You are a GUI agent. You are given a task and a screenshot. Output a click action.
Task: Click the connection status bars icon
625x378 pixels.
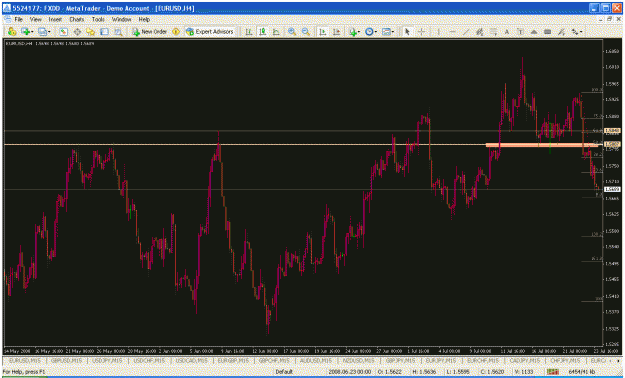coord(552,372)
